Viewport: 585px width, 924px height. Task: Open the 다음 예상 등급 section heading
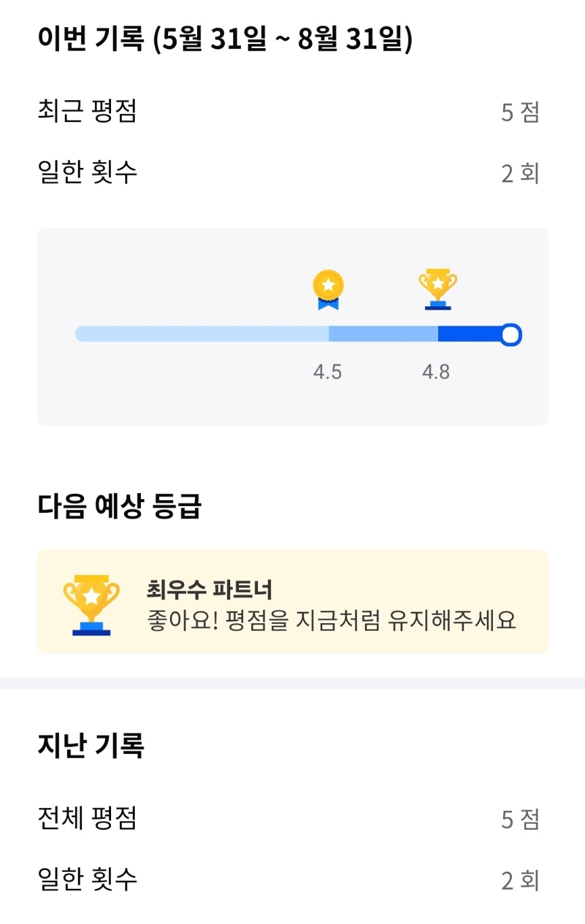pyautogui.click(x=120, y=506)
